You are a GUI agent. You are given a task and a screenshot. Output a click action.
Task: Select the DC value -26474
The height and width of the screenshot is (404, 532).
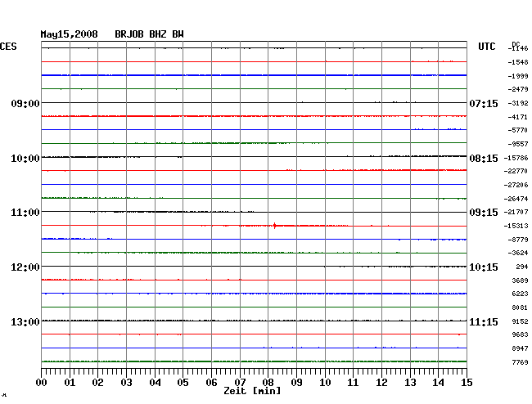coord(516,199)
